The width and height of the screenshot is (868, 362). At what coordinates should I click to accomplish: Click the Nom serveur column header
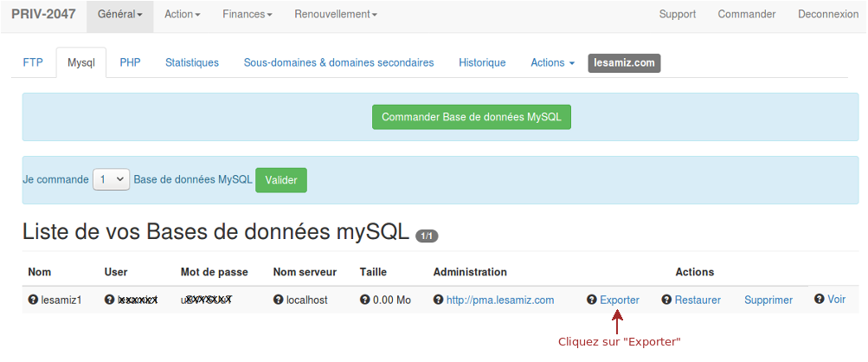305,272
